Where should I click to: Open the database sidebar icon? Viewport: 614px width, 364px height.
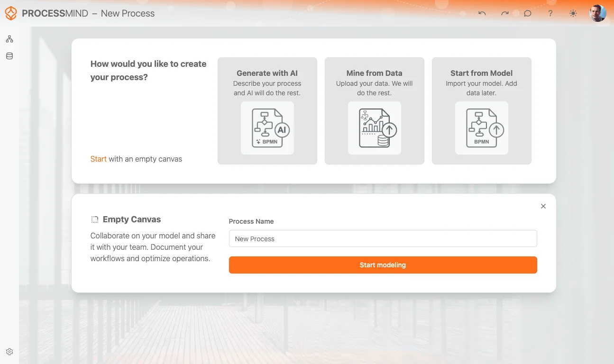tap(9, 56)
